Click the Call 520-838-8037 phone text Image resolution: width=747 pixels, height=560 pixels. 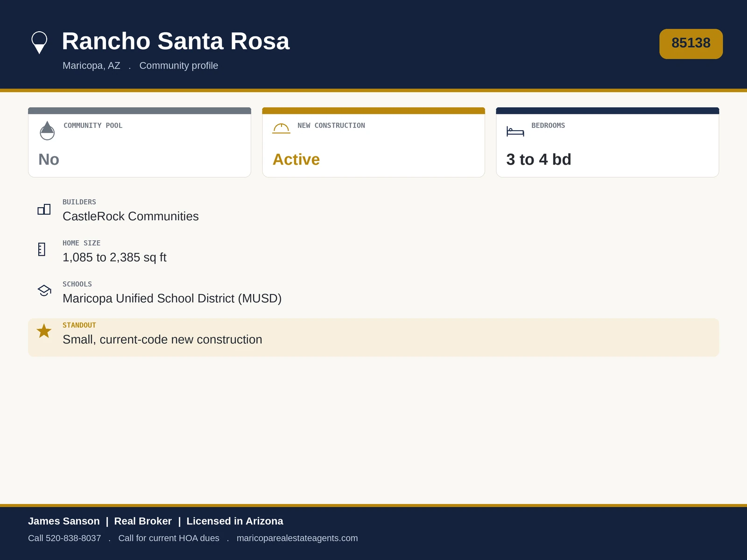(x=64, y=538)
